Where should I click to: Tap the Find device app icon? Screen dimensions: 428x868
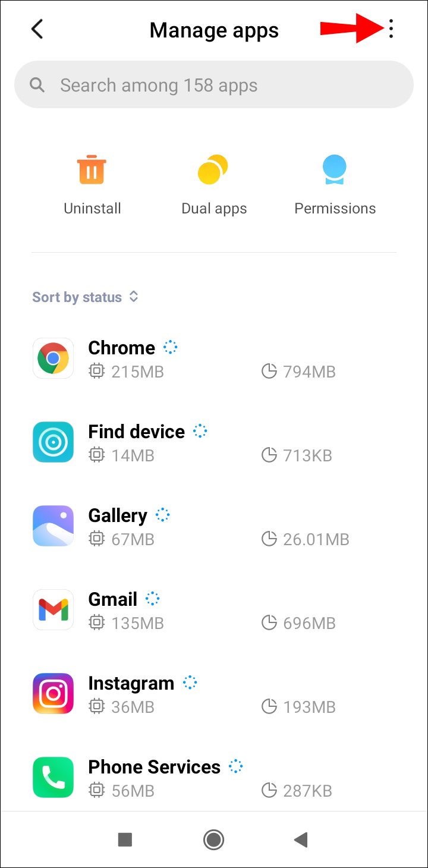tap(53, 442)
